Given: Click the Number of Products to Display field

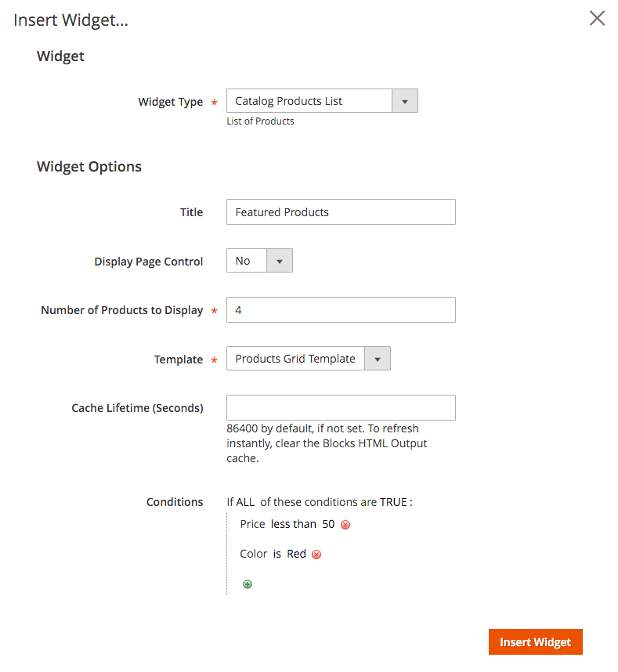Looking at the screenshot, I should (x=341, y=310).
